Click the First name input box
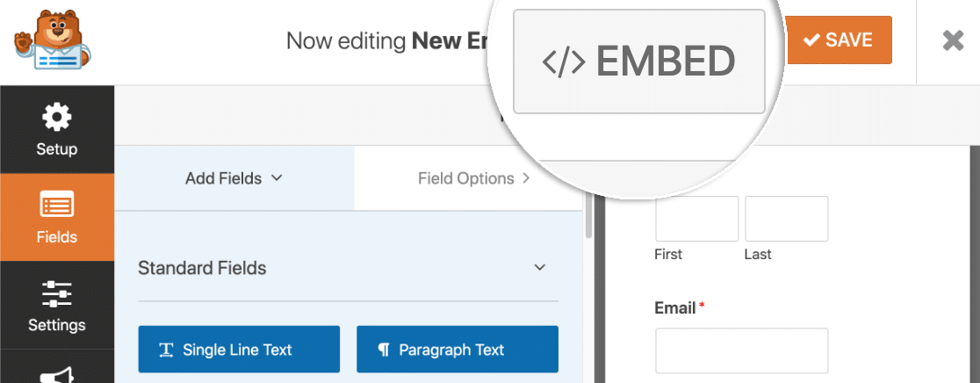This screenshot has height=383, width=980. pyautogui.click(x=697, y=219)
